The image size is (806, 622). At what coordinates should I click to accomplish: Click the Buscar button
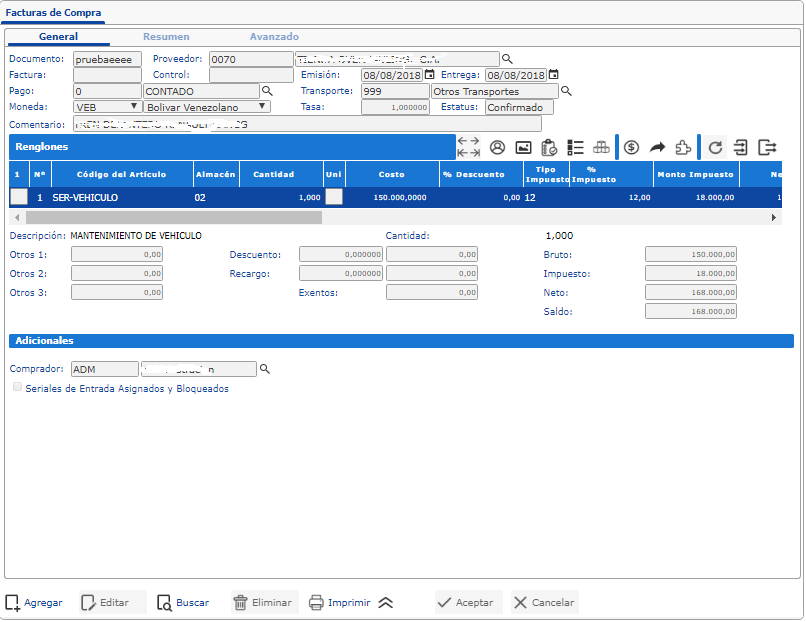point(183,603)
